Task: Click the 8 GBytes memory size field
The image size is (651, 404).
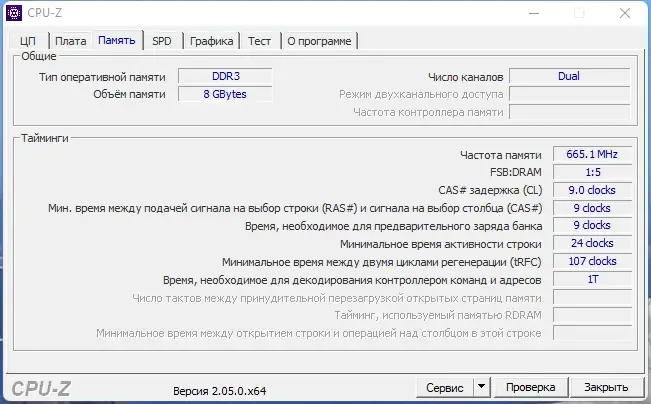Action: (225, 94)
